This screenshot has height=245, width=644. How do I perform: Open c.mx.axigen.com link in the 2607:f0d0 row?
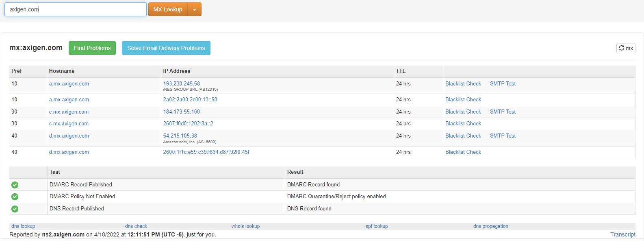click(x=69, y=124)
